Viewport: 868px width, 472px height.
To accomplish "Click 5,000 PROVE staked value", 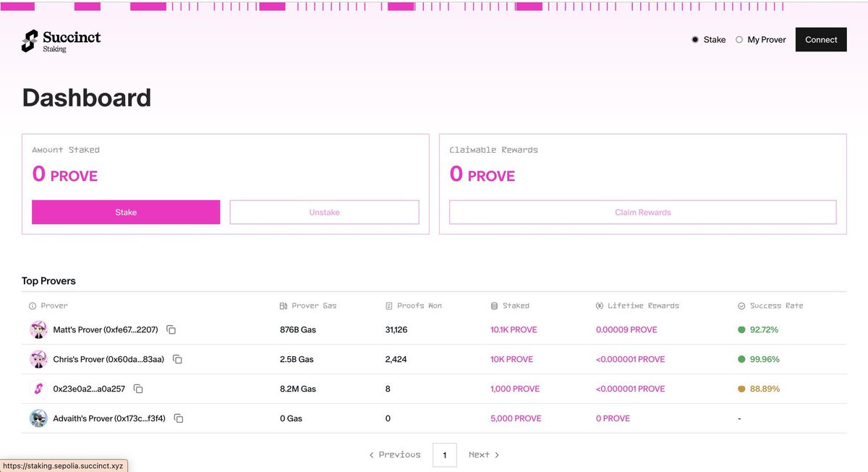I will coord(516,418).
